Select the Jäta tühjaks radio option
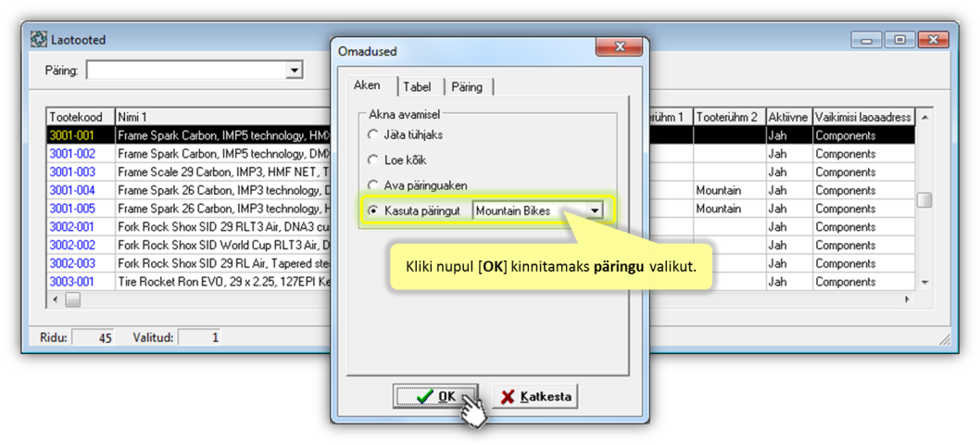The height and width of the screenshot is (445, 980). 374,134
